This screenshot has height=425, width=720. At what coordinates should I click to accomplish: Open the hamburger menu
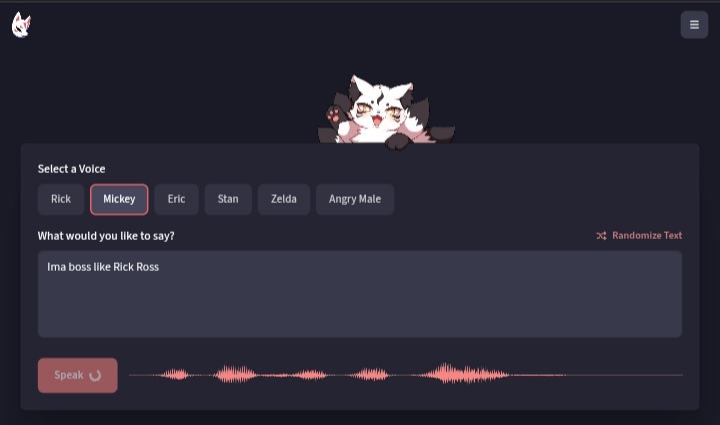coord(694,25)
